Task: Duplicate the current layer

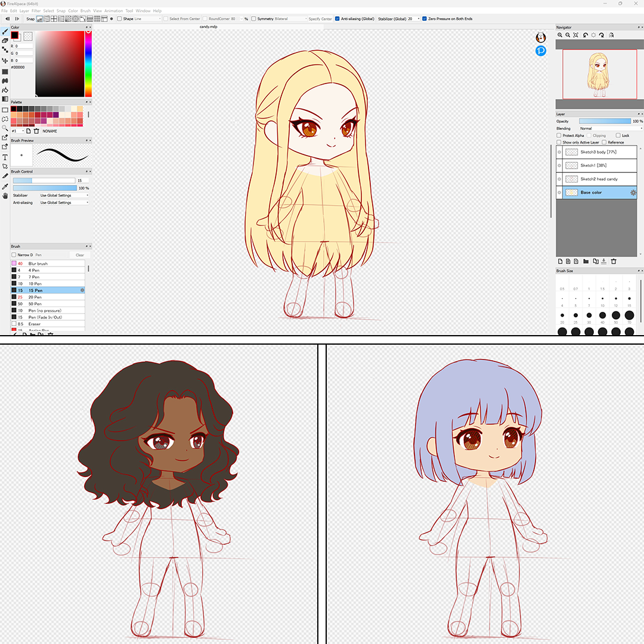Action: 596,261
